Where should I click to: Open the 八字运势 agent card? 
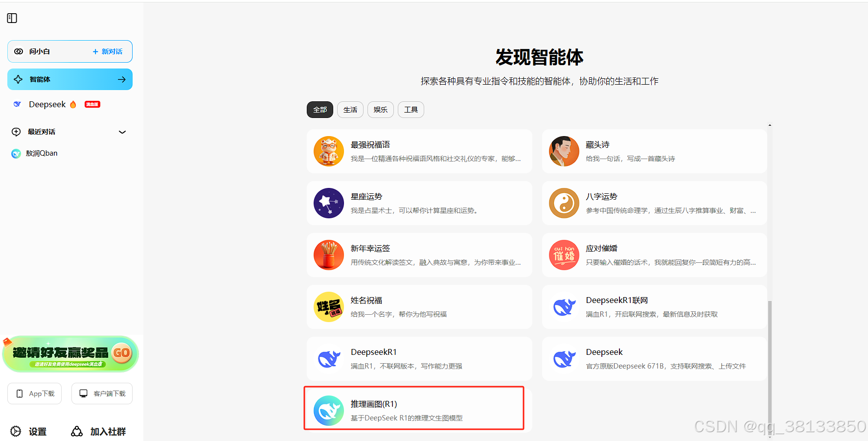point(655,203)
